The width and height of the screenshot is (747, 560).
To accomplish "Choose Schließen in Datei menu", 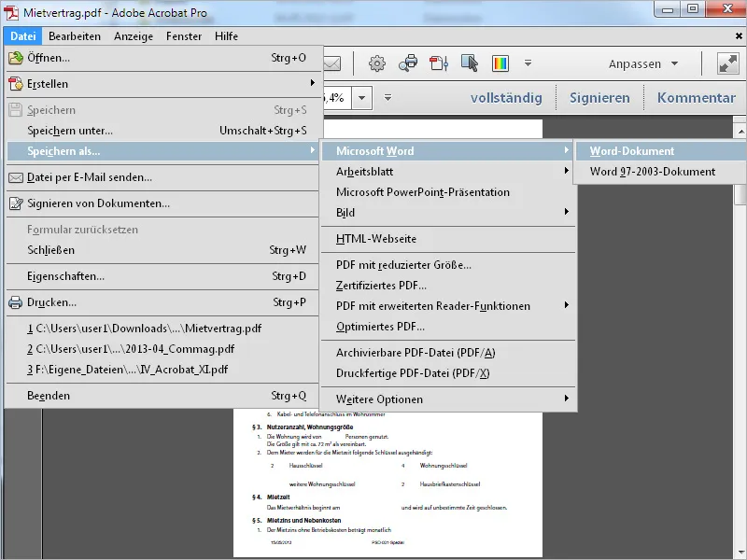I will (162, 250).
